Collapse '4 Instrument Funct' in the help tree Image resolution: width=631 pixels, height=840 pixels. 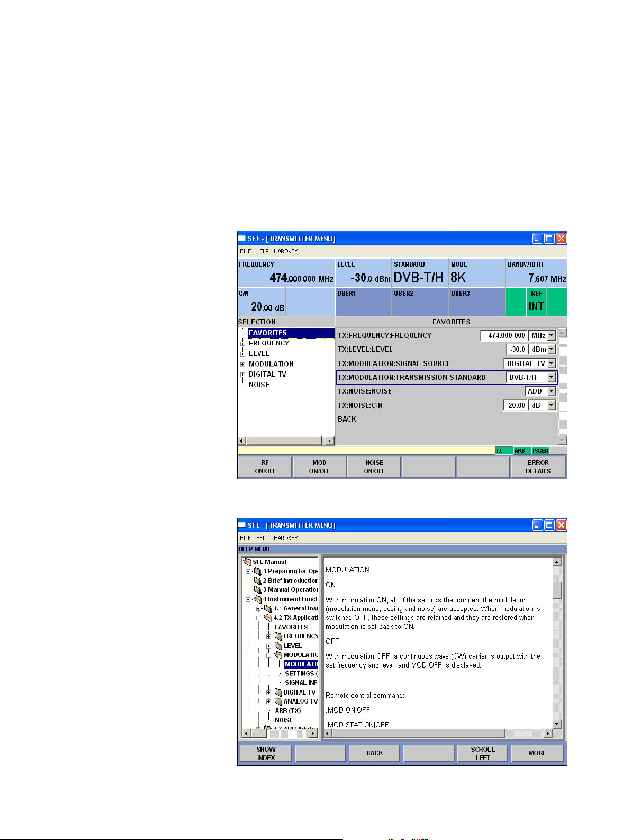(x=248, y=599)
